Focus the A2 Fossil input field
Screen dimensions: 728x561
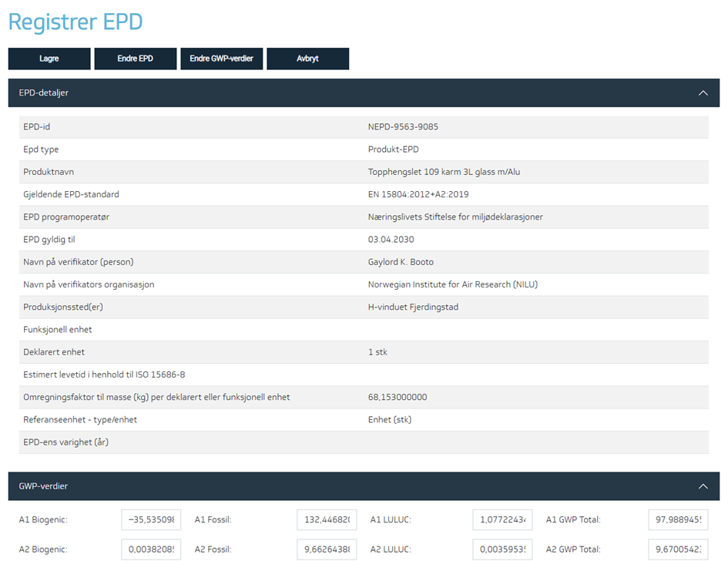coord(327,549)
